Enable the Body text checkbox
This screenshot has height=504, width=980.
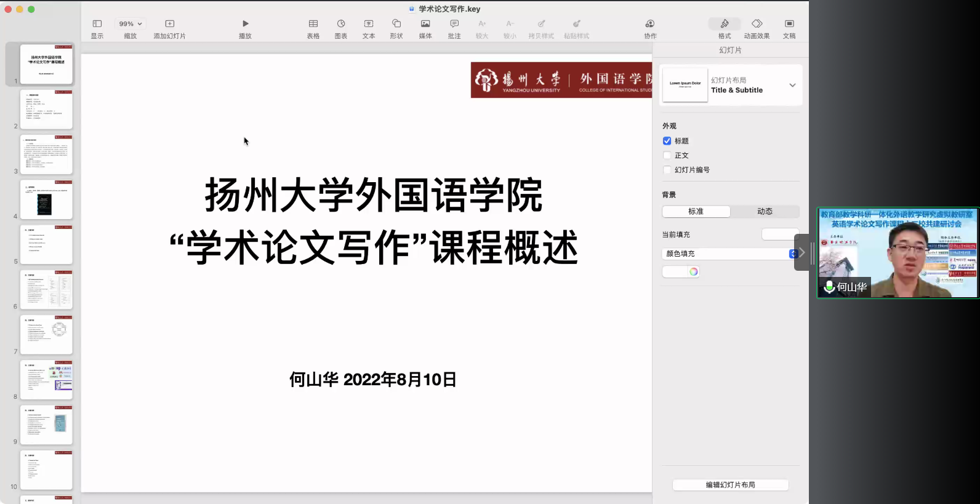[667, 156]
